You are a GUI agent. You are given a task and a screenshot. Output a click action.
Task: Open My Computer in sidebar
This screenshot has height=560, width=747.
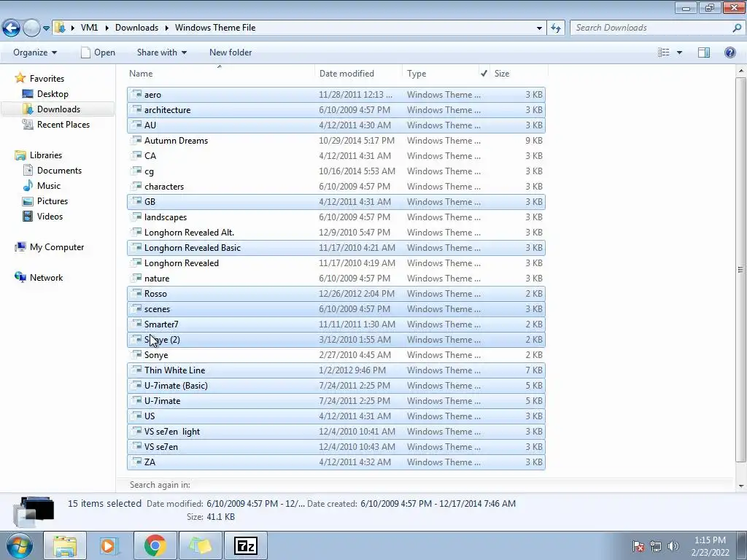[57, 247]
